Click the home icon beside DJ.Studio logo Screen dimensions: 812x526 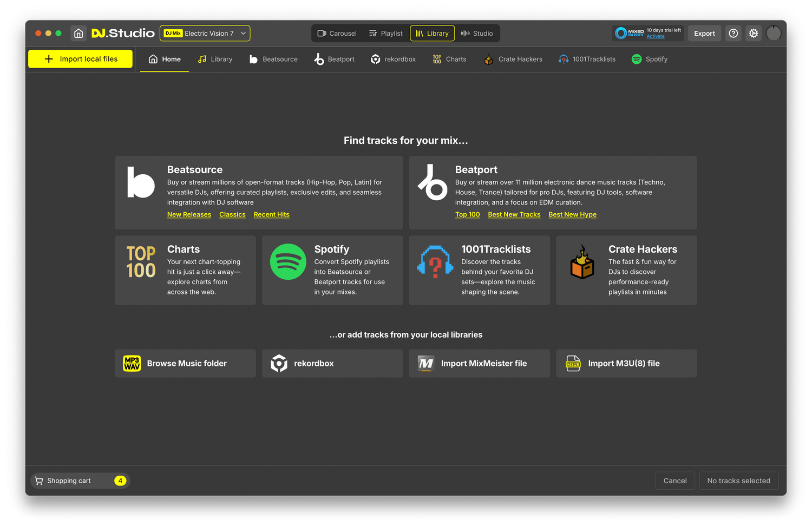point(78,34)
